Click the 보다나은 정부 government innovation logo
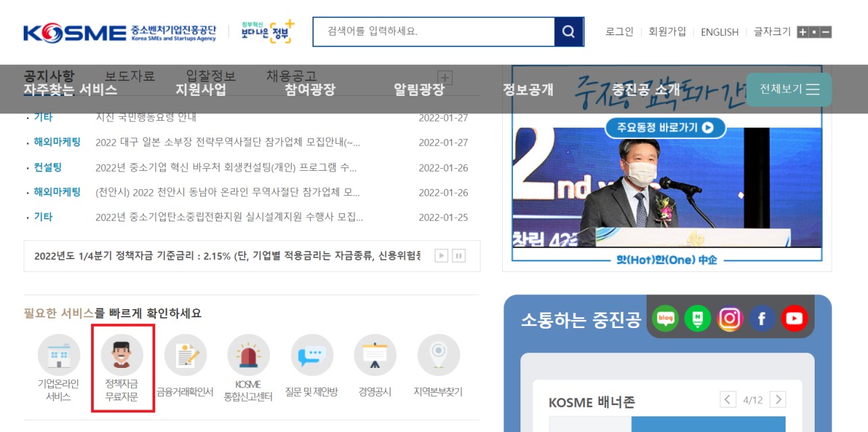This screenshot has height=432, width=868. pyautogui.click(x=267, y=32)
